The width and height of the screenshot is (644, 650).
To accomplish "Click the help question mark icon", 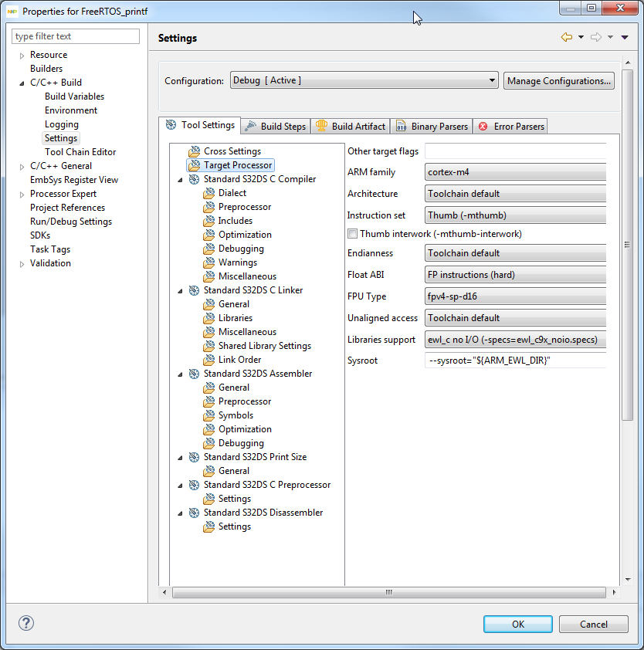I will coord(26,623).
